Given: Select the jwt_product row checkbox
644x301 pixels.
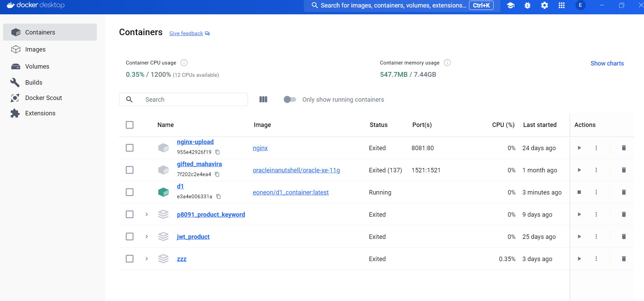Looking at the screenshot, I should [x=130, y=236].
